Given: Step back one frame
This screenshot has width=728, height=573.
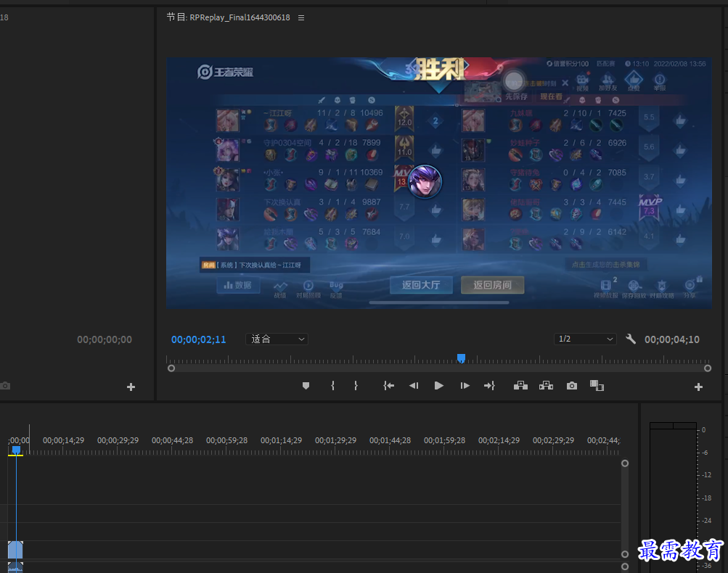Looking at the screenshot, I should (413, 386).
